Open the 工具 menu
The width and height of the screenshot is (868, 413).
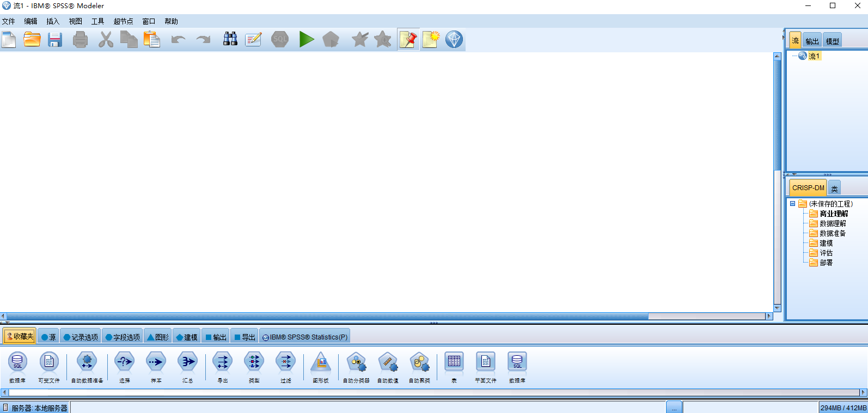tap(97, 21)
